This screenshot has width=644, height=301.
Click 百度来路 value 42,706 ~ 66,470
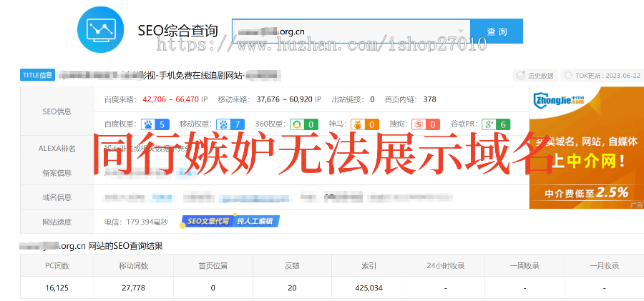tap(170, 99)
